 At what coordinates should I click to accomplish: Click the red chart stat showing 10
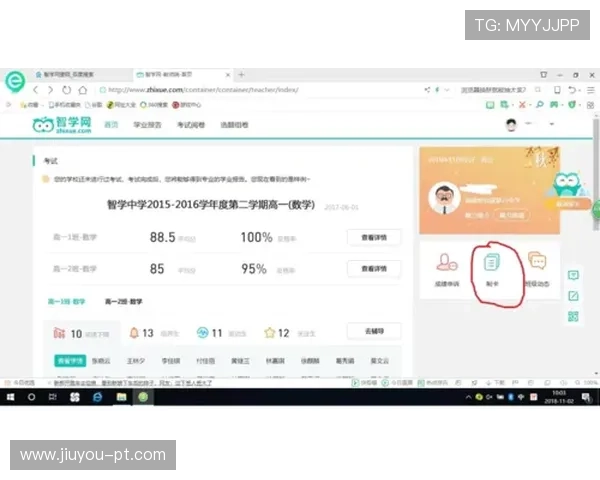click(x=81, y=333)
